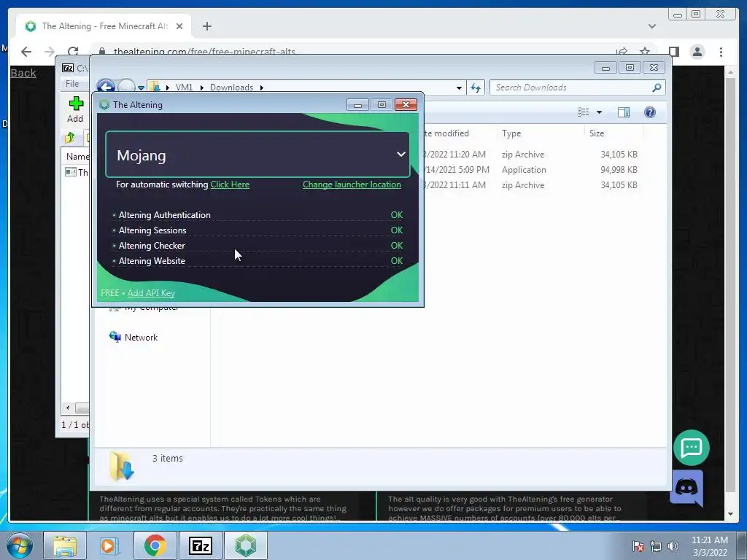The height and width of the screenshot is (560, 747).
Task: Click the Altening logo icon in title bar
Action: (104, 105)
